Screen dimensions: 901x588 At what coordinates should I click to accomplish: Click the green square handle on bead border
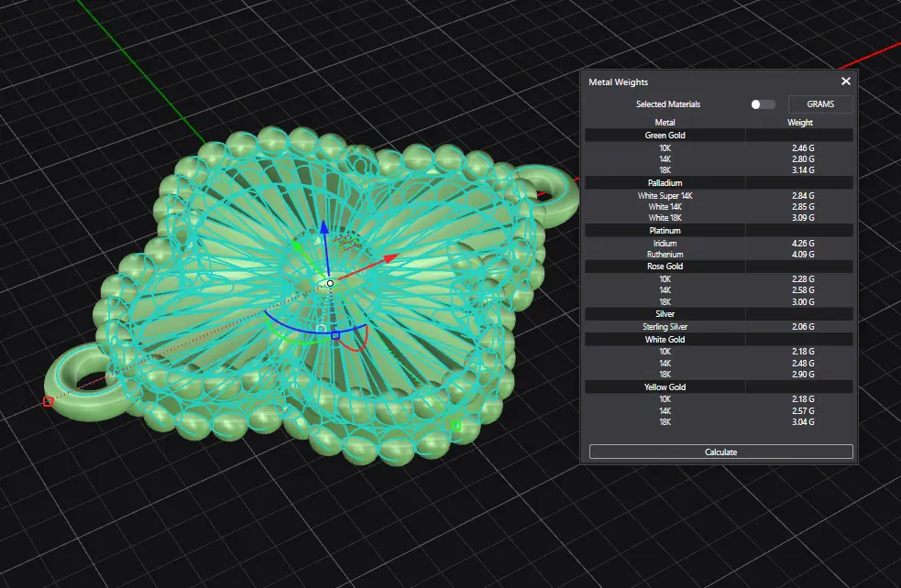(x=456, y=425)
